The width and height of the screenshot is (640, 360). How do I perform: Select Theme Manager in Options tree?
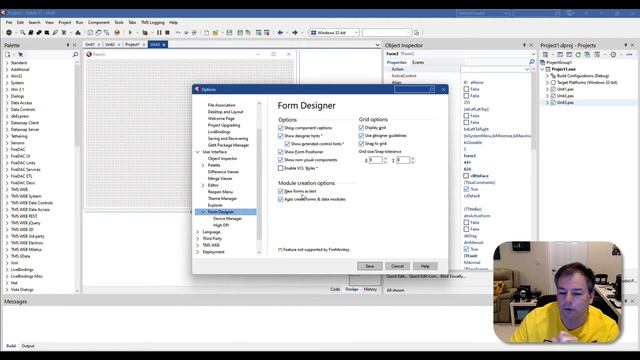pos(222,198)
